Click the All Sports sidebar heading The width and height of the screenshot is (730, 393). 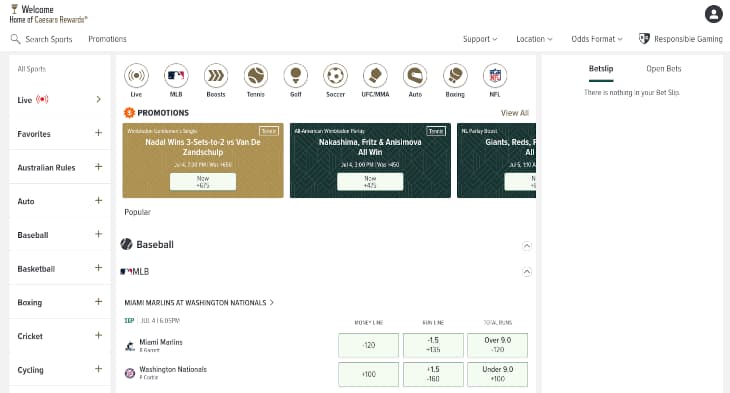point(31,69)
